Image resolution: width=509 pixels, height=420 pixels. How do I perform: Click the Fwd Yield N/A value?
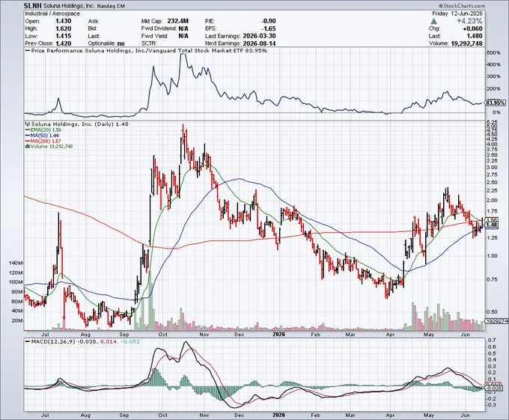(183, 36)
